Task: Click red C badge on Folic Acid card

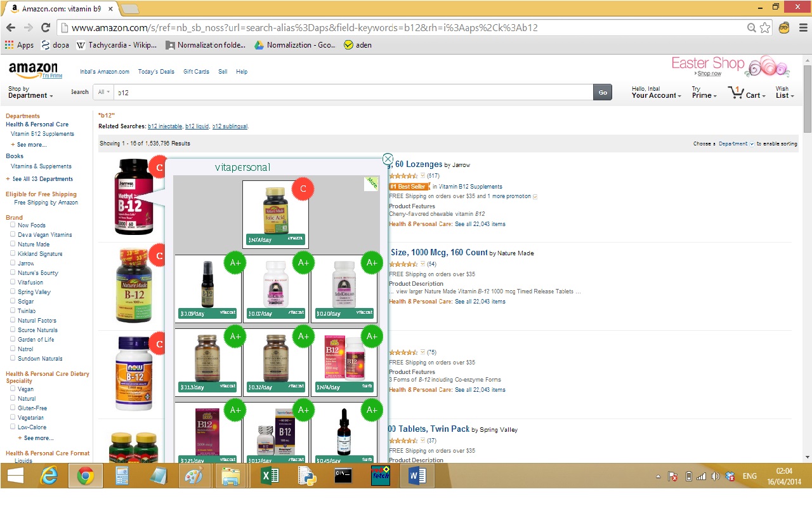Action: point(303,189)
